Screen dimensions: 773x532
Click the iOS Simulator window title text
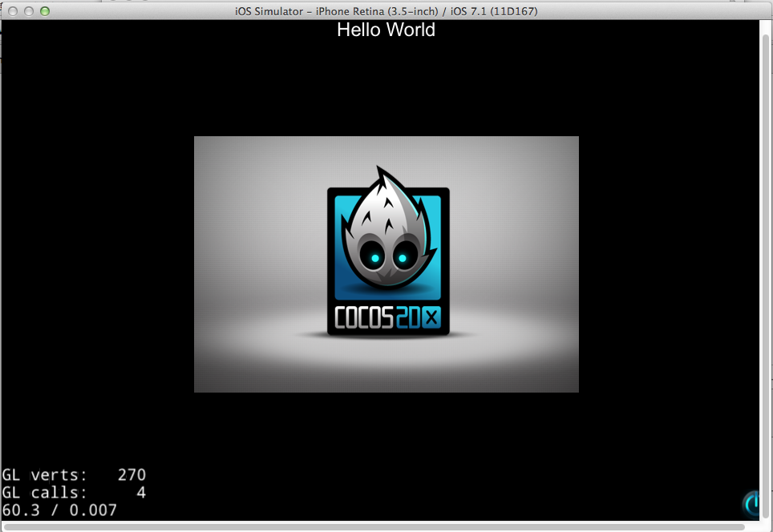coord(386,11)
